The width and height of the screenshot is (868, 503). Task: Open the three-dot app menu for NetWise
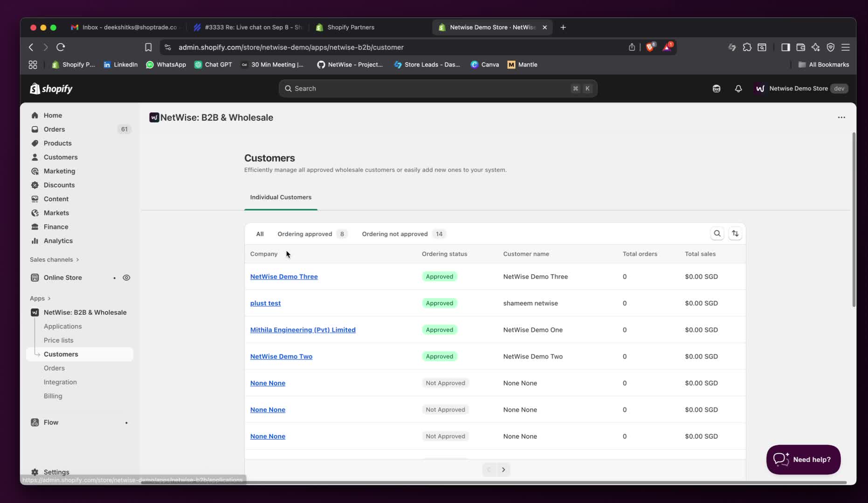841,117
